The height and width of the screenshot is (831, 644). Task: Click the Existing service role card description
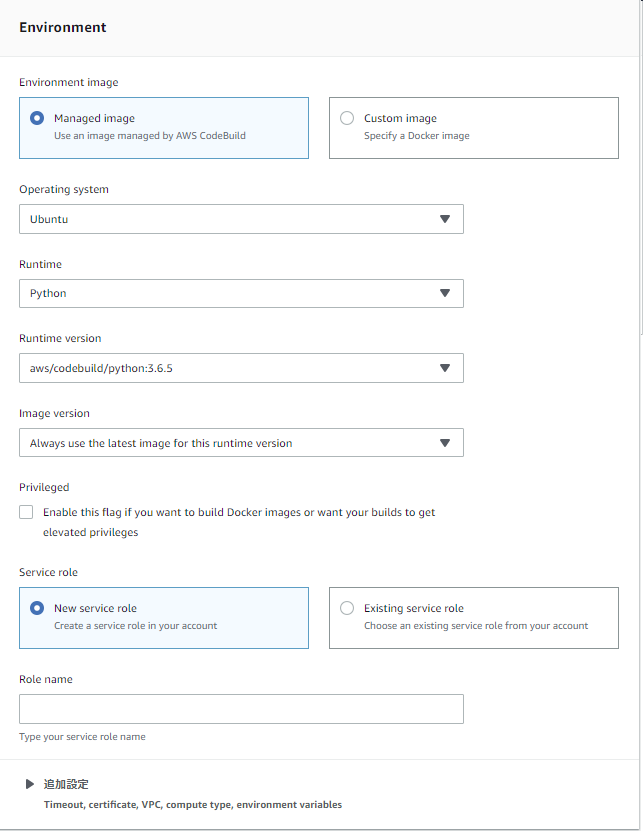click(x=475, y=626)
